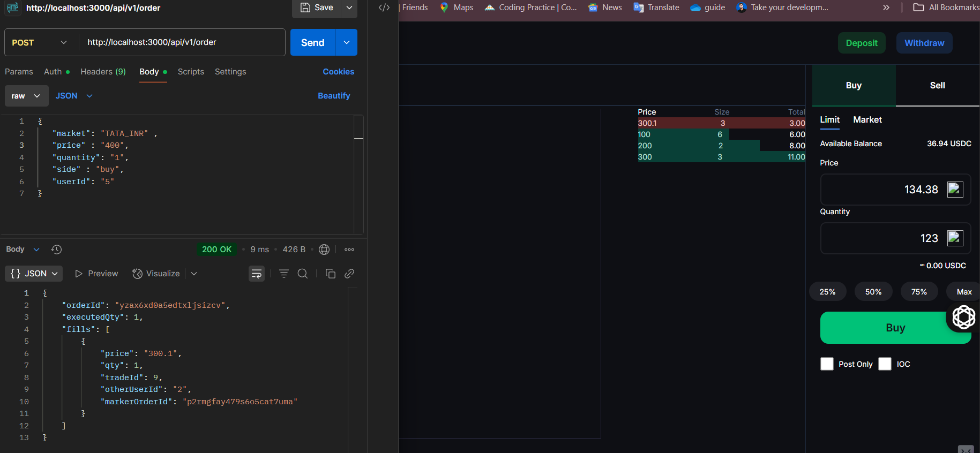Click the Price input showing 134.38
This screenshot has height=453, width=980.
click(x=895, y=190)
